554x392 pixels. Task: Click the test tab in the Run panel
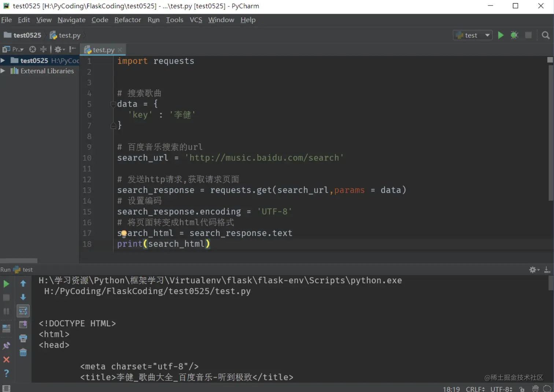point(23,270)
